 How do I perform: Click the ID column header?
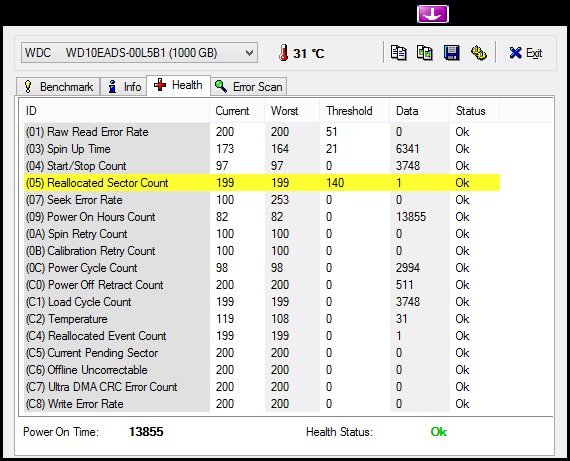(x=115, y=111)
